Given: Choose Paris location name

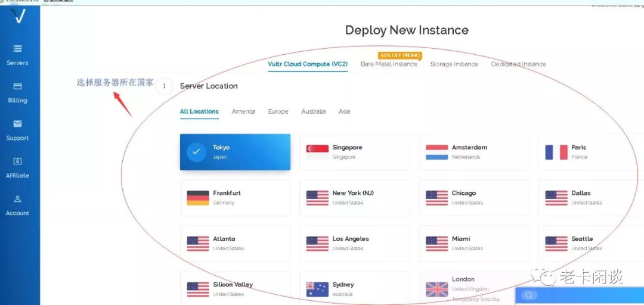Looking at the screenshot, I should (578, 147).
